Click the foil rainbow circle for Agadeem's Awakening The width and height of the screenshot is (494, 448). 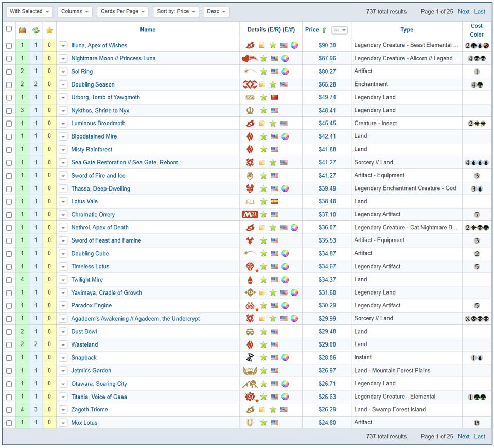[294, 319]
